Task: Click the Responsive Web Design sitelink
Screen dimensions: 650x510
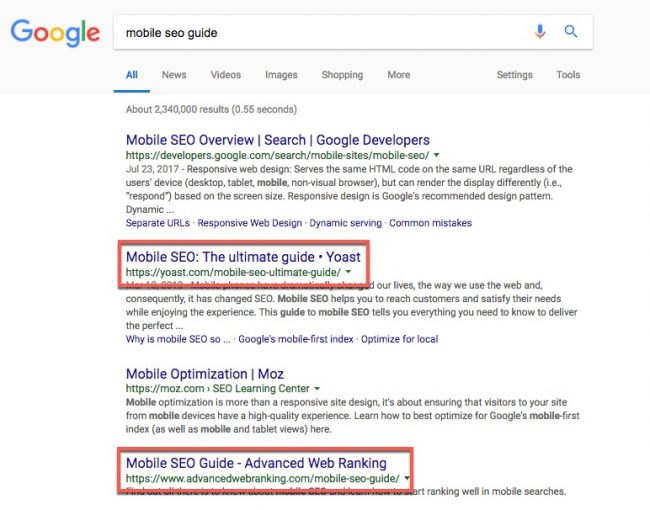Action: tap(248, 222)
